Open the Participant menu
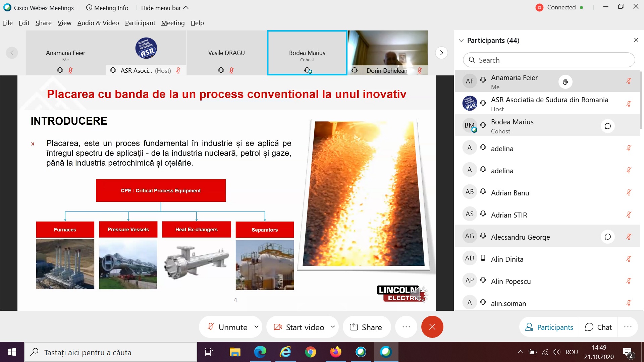Viewport: 644px width, 362px height. [x=140, y=23]
